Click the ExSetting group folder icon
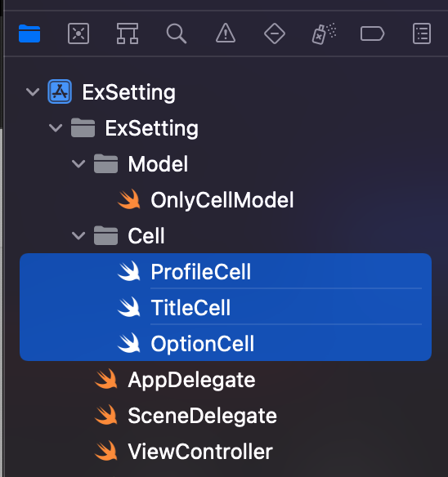Image resolution: width=448 pixels, height=477 pixels. click(x=83, y=127)
